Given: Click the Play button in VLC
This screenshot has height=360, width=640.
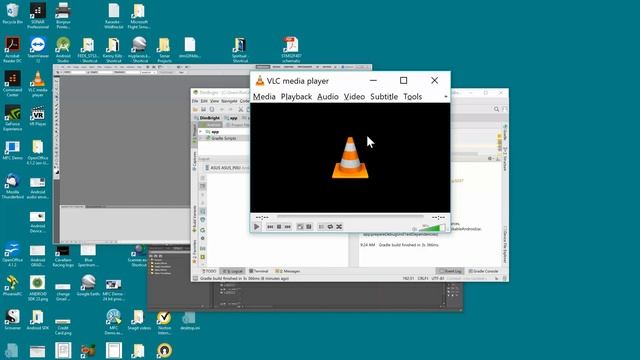Looking at the screenshot, I should tap(257, 227).
